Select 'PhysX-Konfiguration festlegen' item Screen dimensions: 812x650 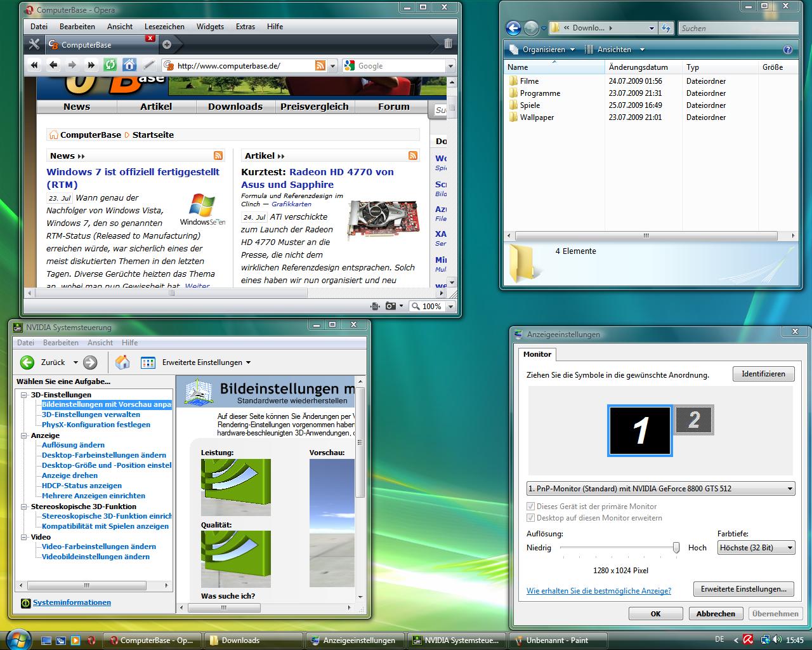[x=96, y=425]
